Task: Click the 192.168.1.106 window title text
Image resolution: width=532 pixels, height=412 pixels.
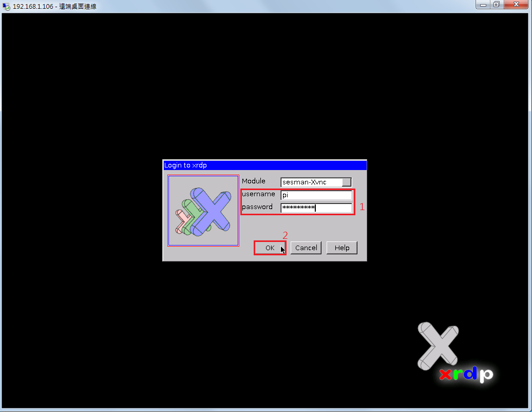Action: (x=54, y=7)
